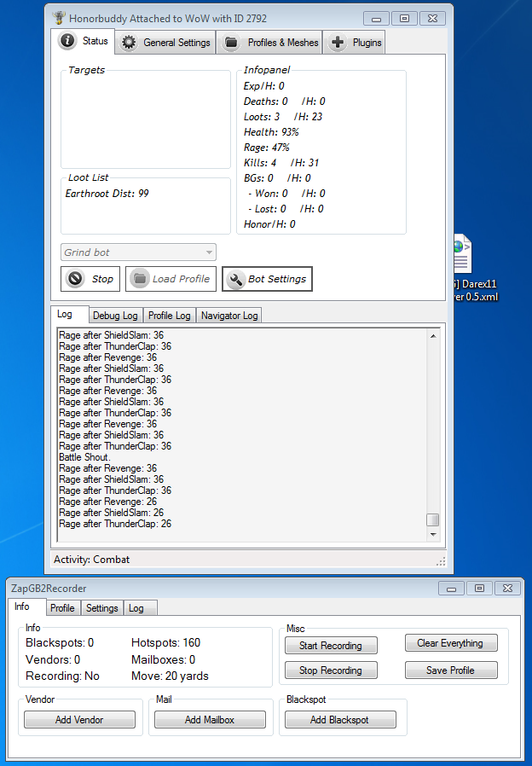Click the Honorbuddy title bar app icon
The width and height of the screenshot is (532, 766).
tap(59, 18)
